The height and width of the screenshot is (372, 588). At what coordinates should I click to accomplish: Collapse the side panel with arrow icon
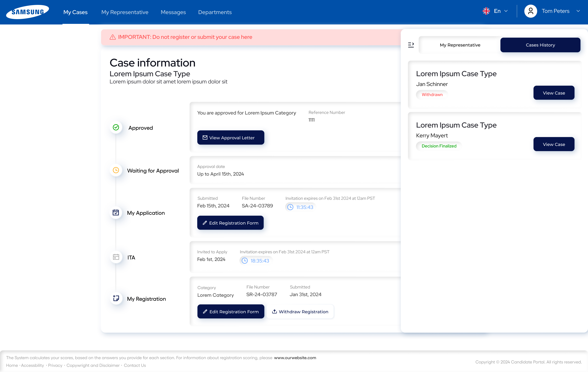411,45
